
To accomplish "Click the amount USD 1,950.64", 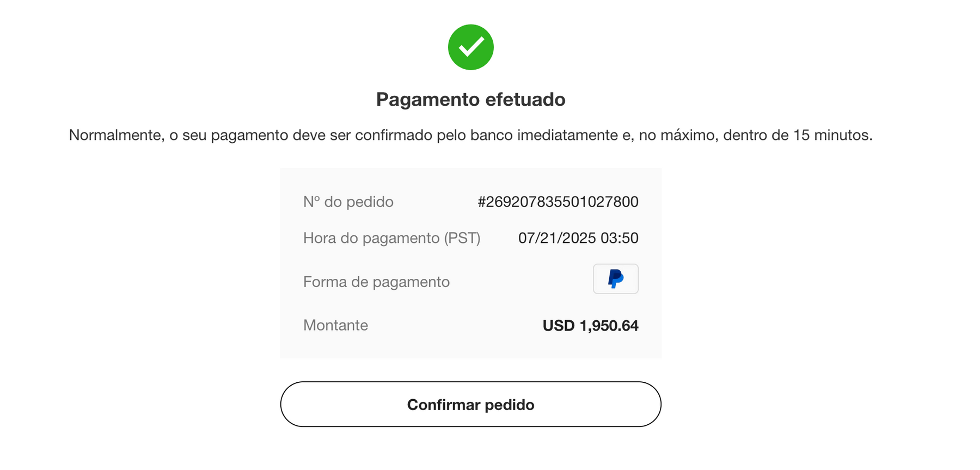I will 591,326.
